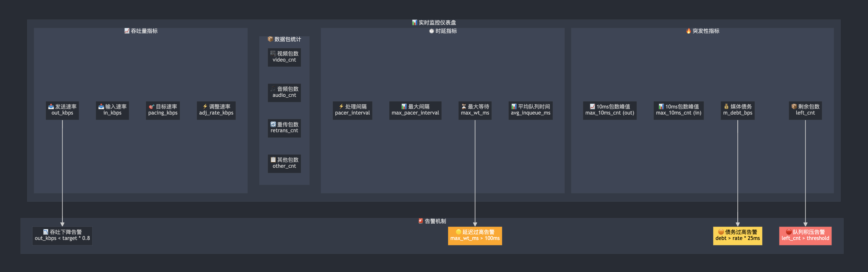Click the music note icon in 音频包数
Screen dimensions: 868x272
tap(273, 89)
